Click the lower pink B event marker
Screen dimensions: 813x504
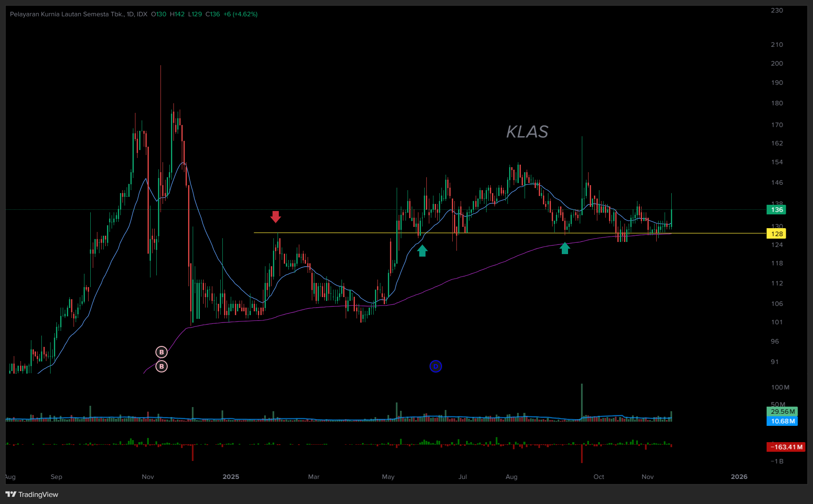pos(161,367)
